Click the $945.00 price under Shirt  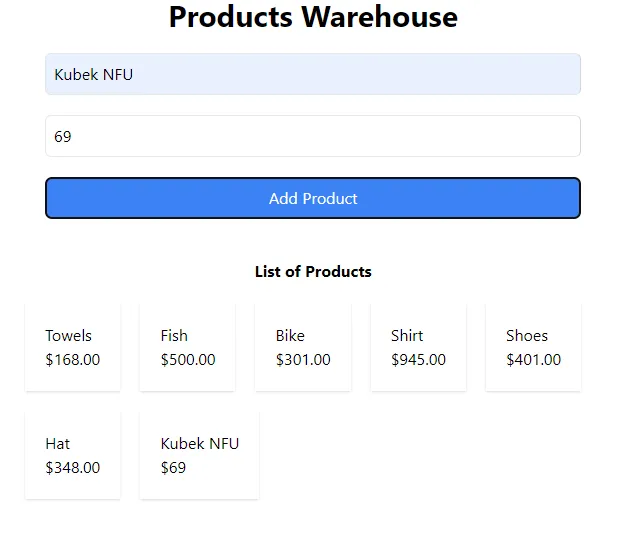(418, 360)
